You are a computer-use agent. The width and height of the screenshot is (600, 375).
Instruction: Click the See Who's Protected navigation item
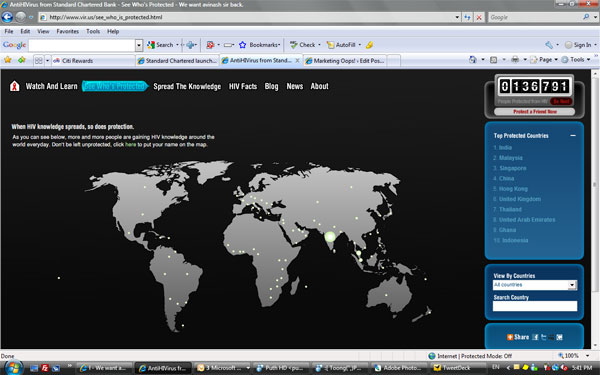tap(115, 86)
